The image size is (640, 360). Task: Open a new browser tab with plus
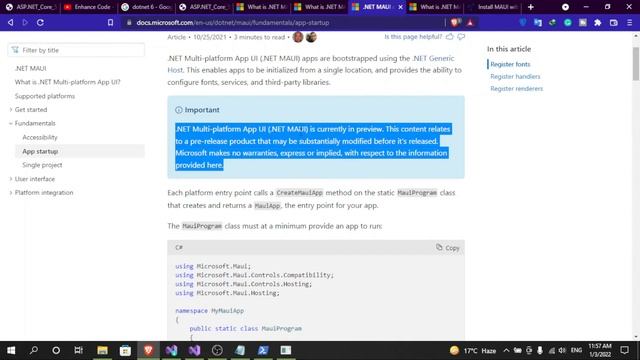531,7
